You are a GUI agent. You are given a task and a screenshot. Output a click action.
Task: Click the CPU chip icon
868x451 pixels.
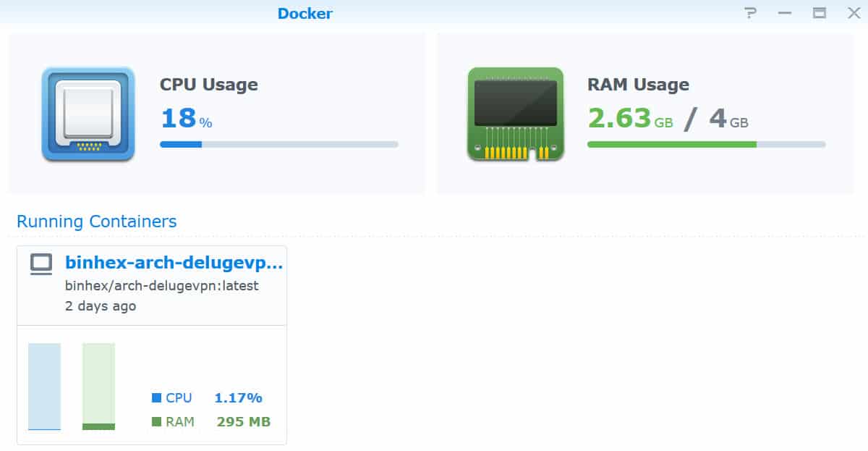tap(88, 114)
